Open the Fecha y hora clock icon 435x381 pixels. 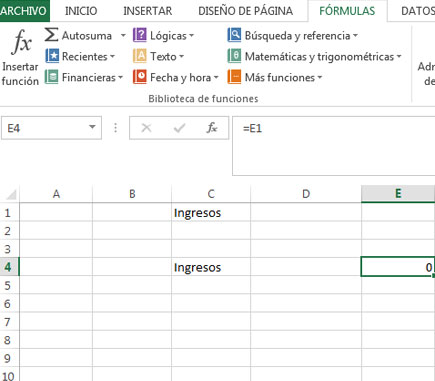click(140, 77)
